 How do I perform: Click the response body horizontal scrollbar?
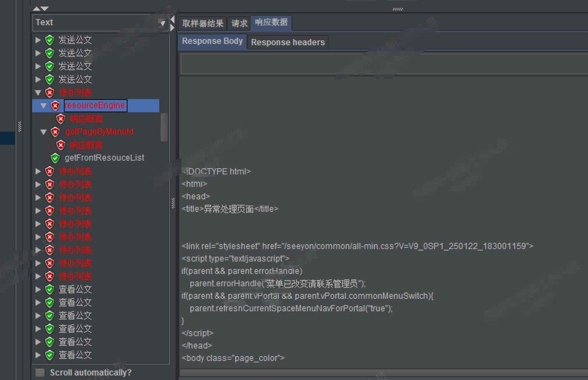(x=384, y=373)
